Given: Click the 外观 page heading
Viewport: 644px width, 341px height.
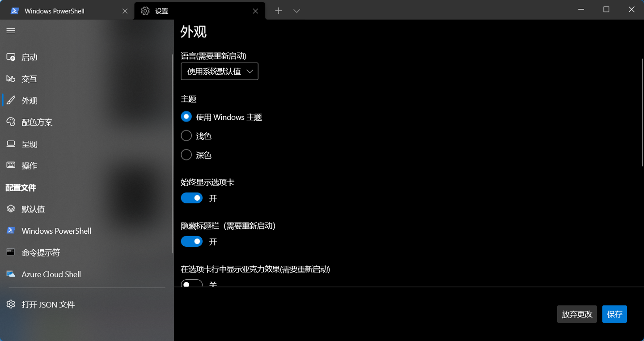Looking at the screenshot, I should 194,32.
